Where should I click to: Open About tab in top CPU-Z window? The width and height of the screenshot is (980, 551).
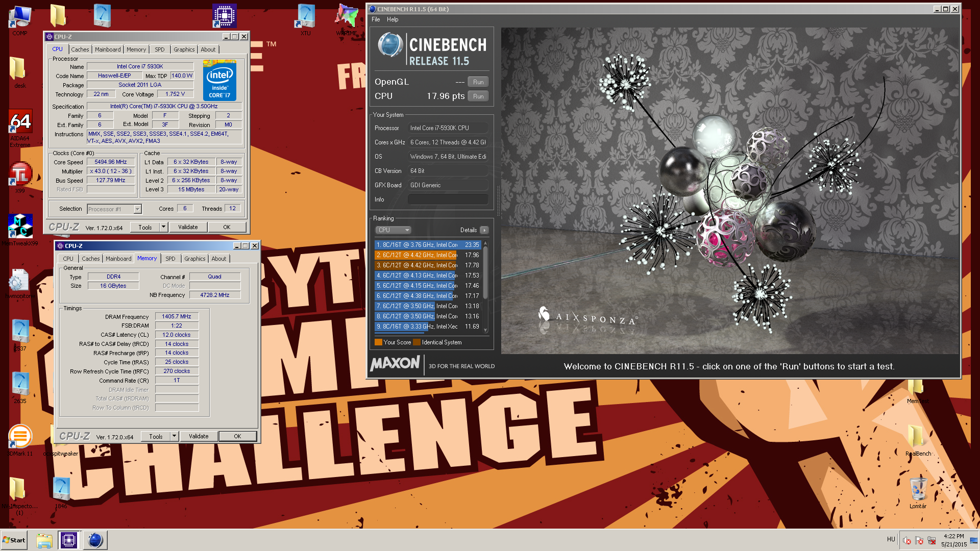208,49
